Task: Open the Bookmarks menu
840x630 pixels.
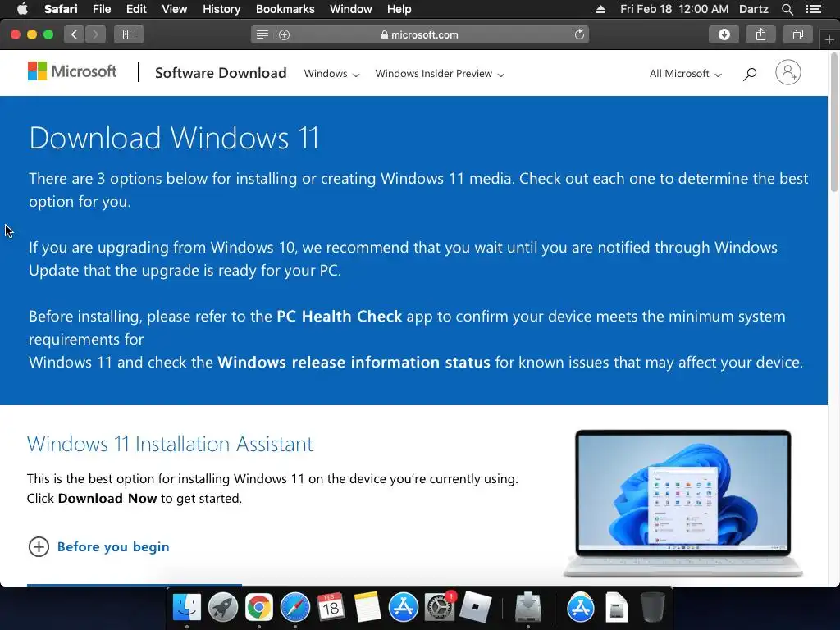Action: (285, 9)
